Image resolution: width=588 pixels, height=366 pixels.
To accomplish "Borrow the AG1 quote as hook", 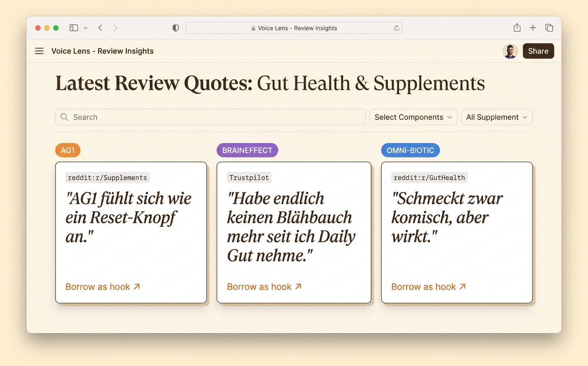I will point(103,287).
